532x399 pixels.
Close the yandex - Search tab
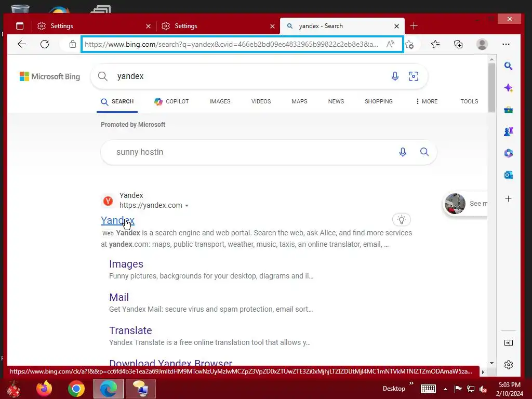coord(396,26)
